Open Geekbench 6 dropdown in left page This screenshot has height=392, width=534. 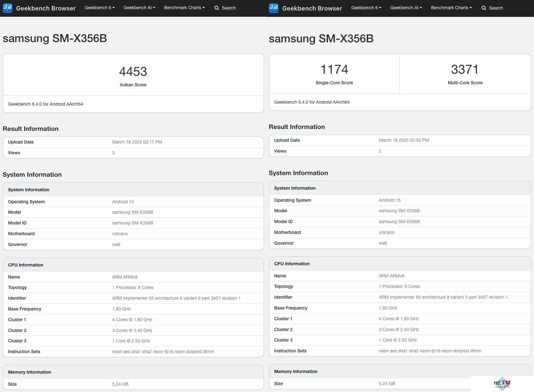coord(100,8)
